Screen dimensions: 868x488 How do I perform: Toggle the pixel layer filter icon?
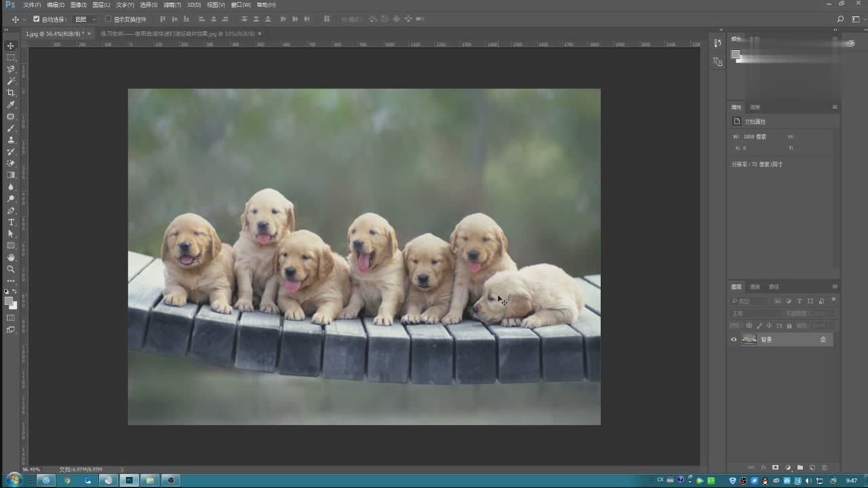(x=778, y=301)
